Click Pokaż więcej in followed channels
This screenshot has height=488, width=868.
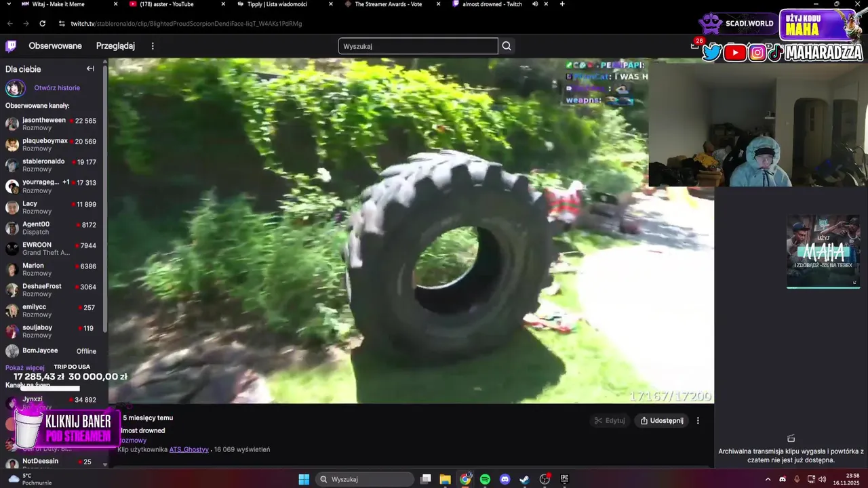[25, 368]
